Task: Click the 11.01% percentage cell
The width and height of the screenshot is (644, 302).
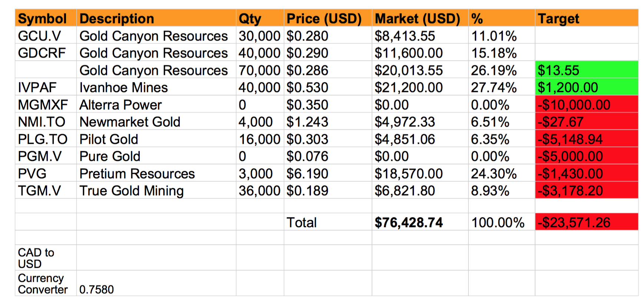Action: 501,35
